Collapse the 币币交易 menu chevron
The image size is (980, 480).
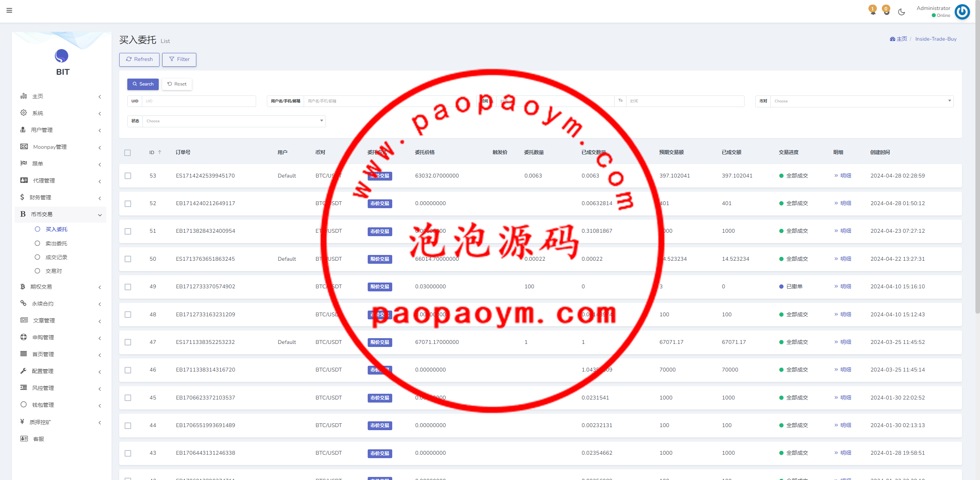pyautogui.click(x=100, y=215)
